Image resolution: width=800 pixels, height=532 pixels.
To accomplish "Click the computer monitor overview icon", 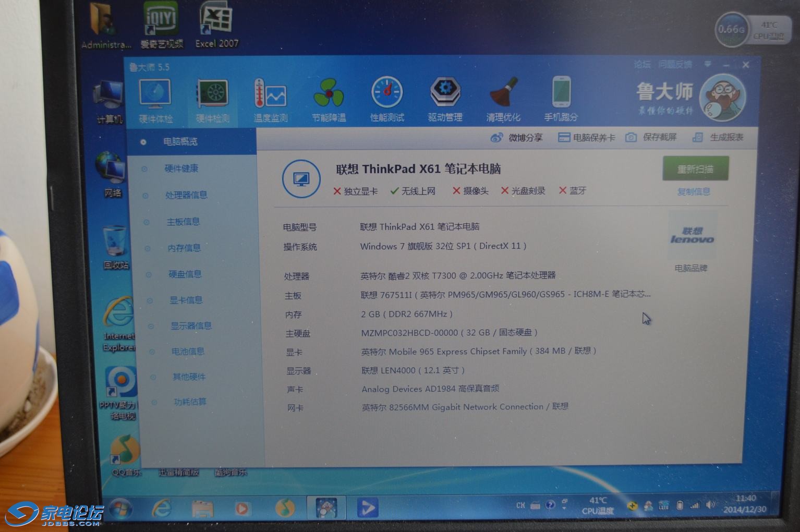I will point(301,179).
